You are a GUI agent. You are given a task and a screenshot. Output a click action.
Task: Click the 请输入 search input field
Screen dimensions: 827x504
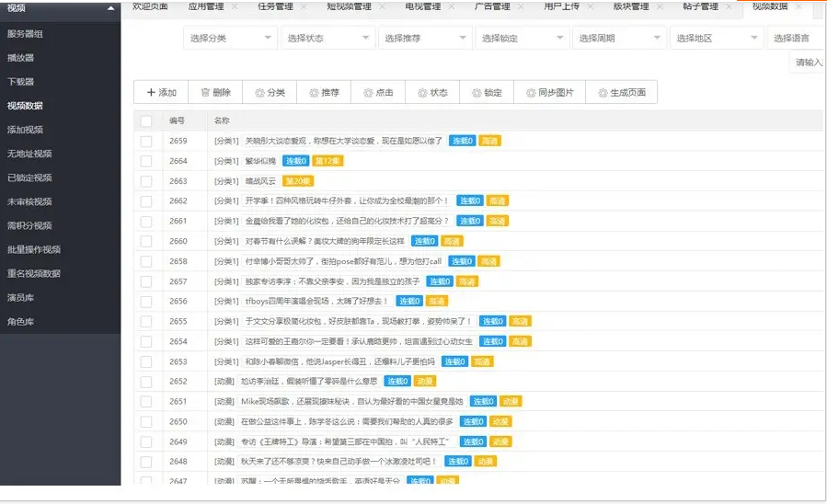pos(808,63)
